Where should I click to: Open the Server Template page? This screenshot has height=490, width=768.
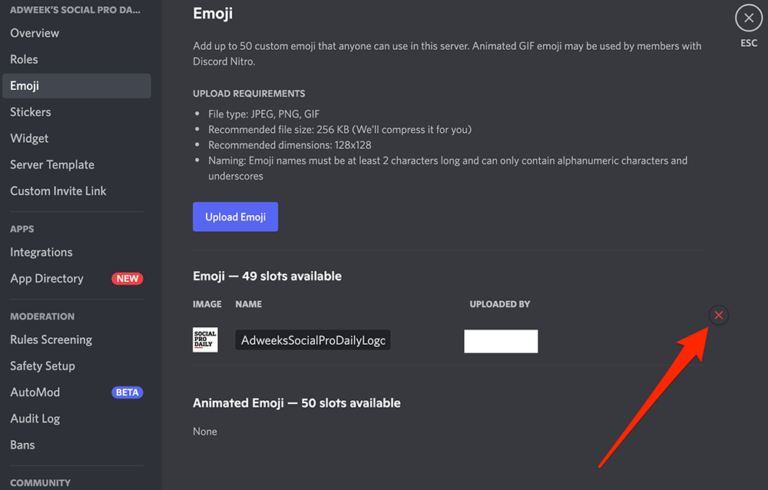[x=52, y=164]
